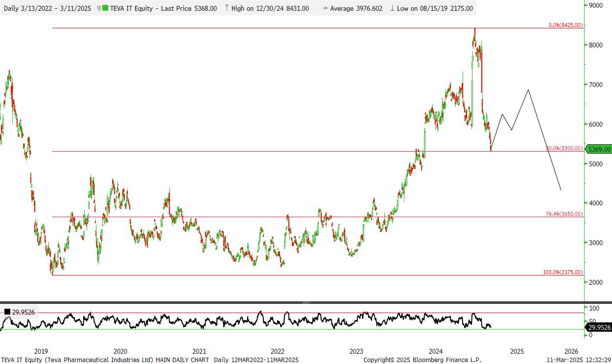Click the green 5369.00 current price tag
This screenshot has width=612, height=364.
pos(599,149)
